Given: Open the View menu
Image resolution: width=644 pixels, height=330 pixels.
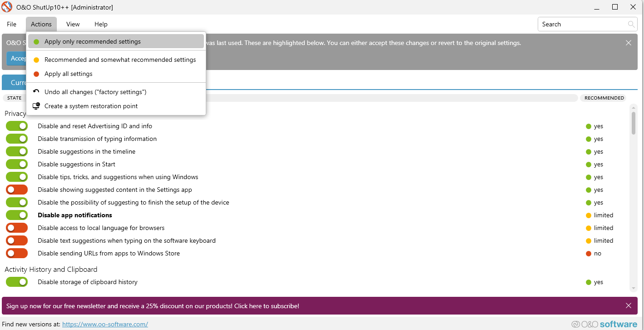Looking at the screenshot, I should coord(73,24).
